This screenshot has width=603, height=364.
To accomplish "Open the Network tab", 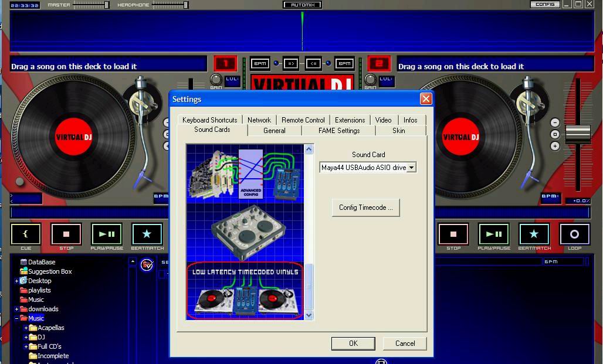I will click(259, 120).
